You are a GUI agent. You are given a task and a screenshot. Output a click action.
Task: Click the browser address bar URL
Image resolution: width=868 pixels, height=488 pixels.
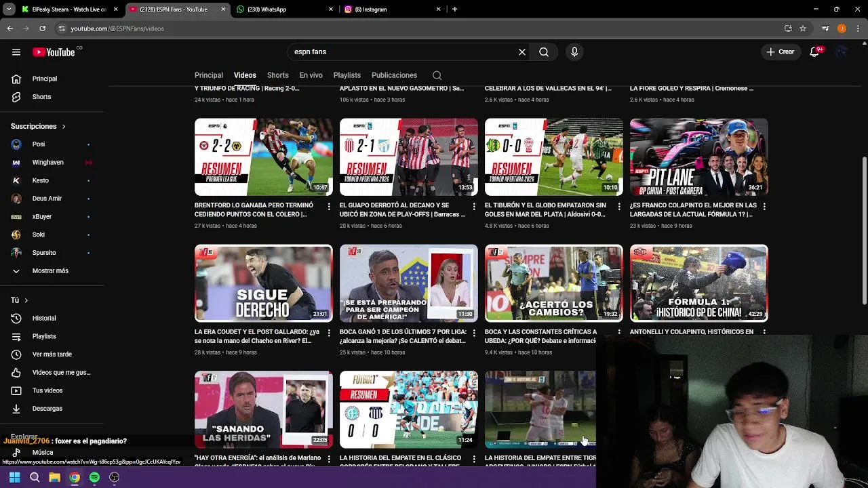coord(117,28)
